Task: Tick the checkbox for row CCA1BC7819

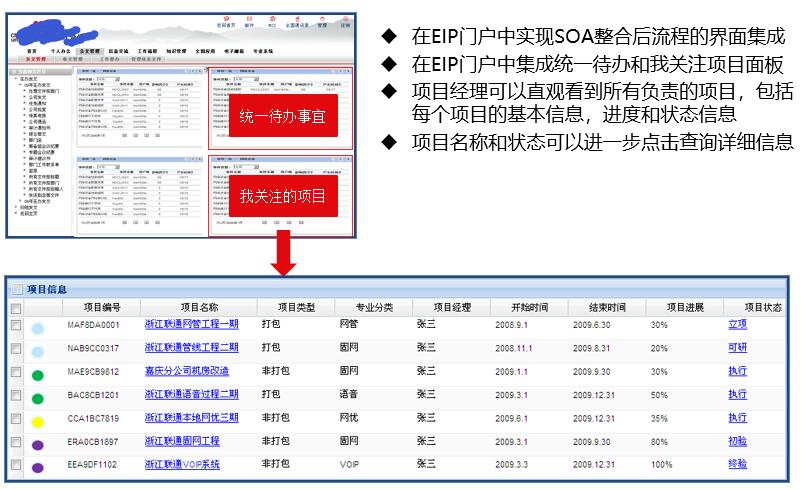Action: click(16, 419)
